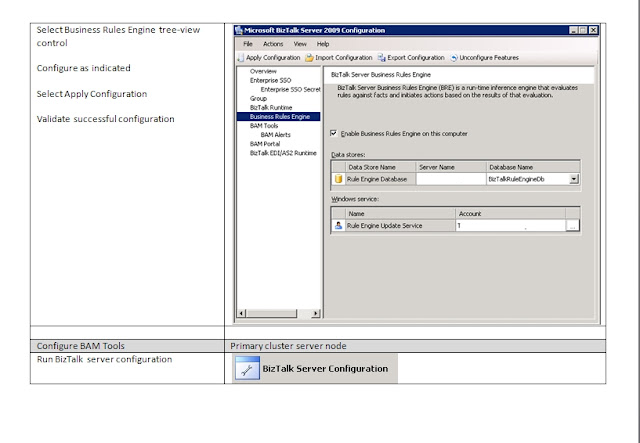
Task: Click the Server Name column header
Action: click(x=451, y=167)
